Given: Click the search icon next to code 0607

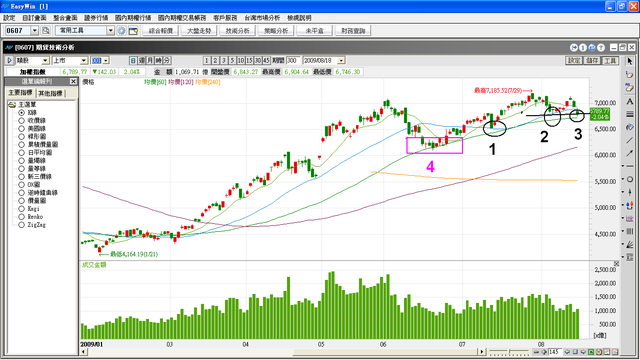Looking at the screenshot, I should pyautogui.click(x=46, y=31).
